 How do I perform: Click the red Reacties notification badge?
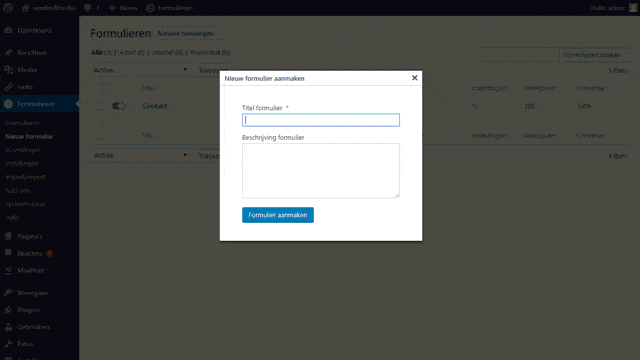click(49, 253)
